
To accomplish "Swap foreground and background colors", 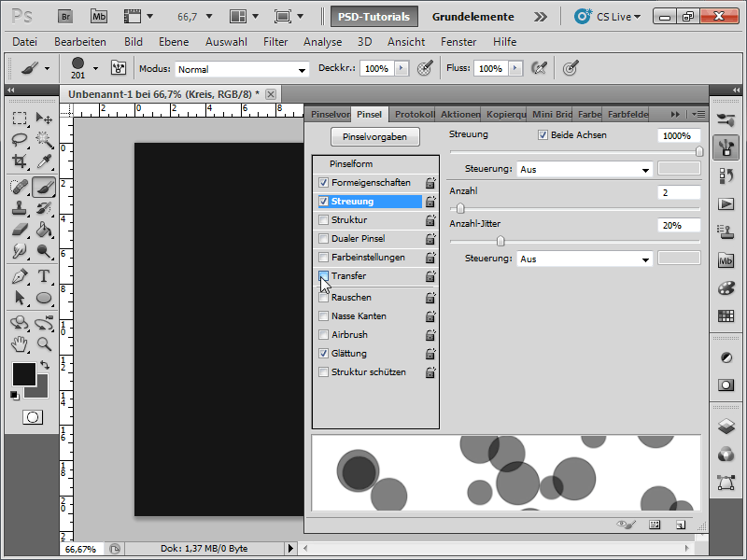I will click(45, 365).
